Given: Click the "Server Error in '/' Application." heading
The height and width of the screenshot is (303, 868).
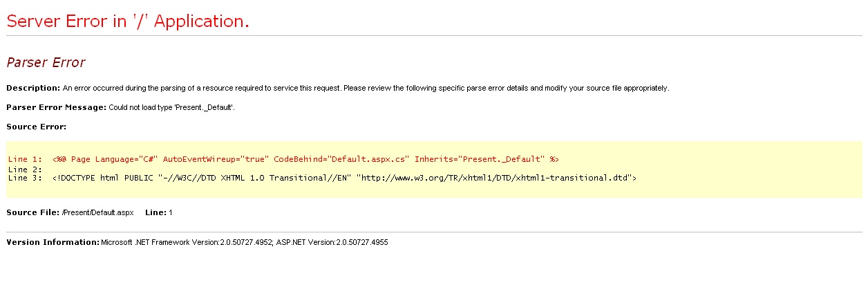Looking at the screenshot, I should 128,21.
